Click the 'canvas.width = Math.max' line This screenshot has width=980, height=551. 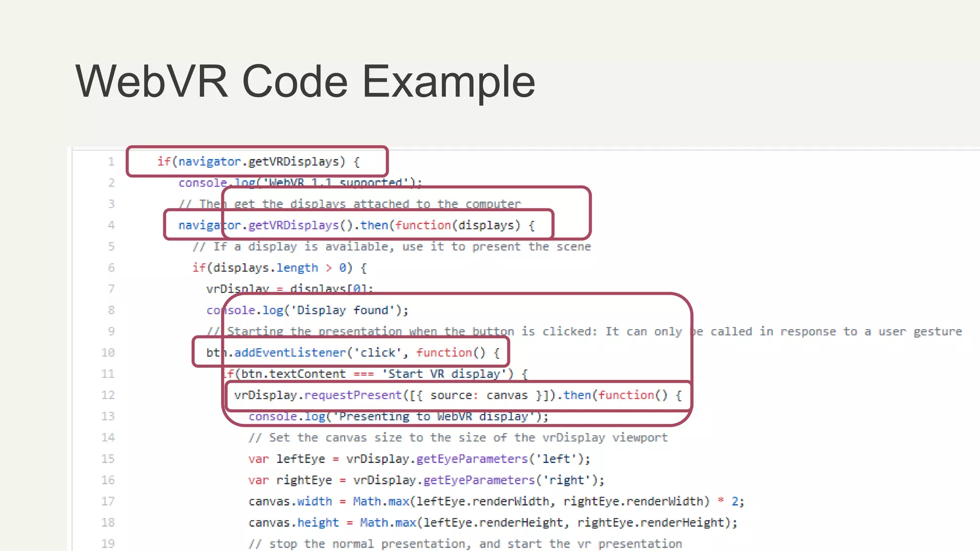click(497, 501)
